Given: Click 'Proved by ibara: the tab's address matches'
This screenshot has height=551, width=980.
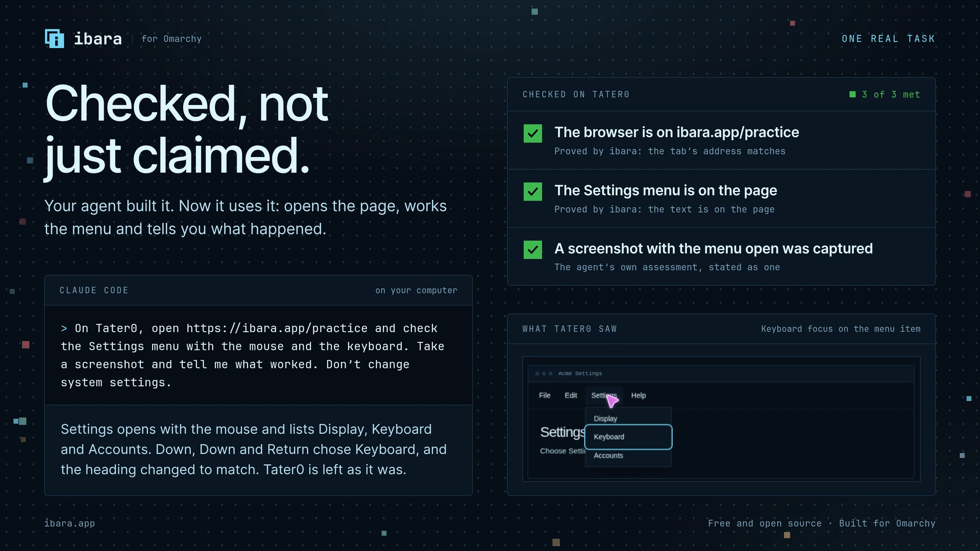Looking at the screenshot, I should (x=670, y=151).
